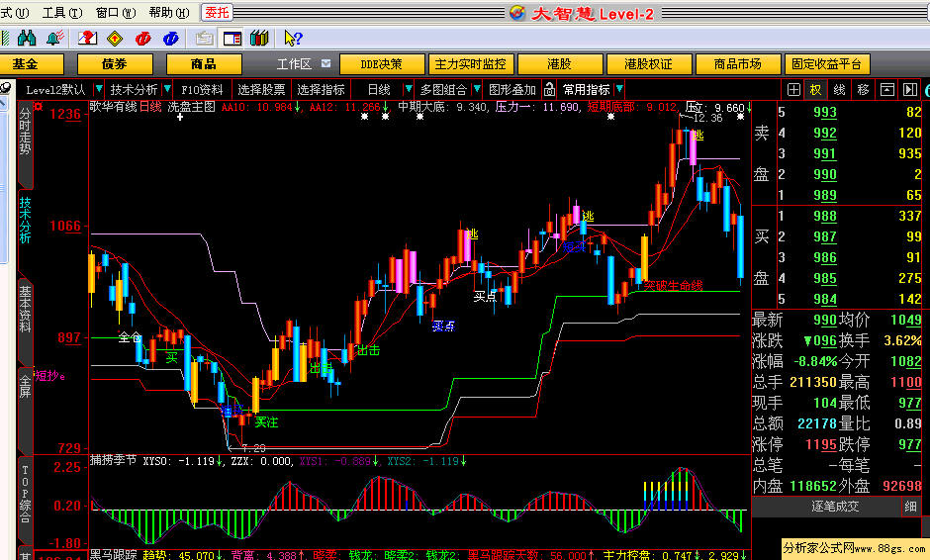The height and width of the screenshot is (560, 930).
Task: Click the greyed clipboard toolbar icon
Action: 204,39
